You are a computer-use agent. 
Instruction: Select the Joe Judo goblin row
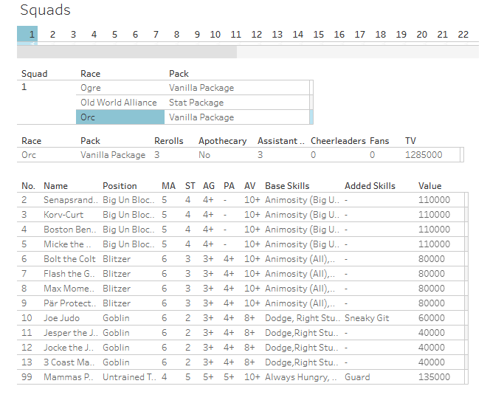pyautogui.click(x=61, y=318)
